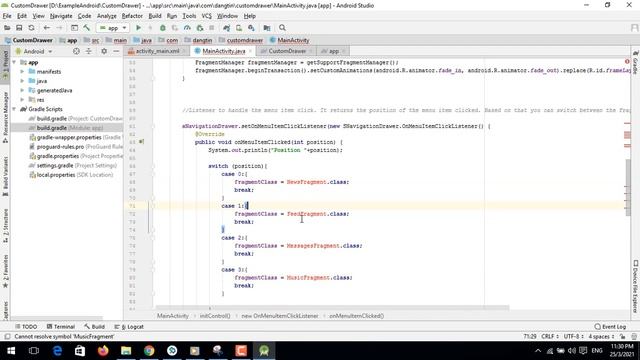Open the Terminal tool window
Viewport: 640px width, 360px height.
[60, 327]
